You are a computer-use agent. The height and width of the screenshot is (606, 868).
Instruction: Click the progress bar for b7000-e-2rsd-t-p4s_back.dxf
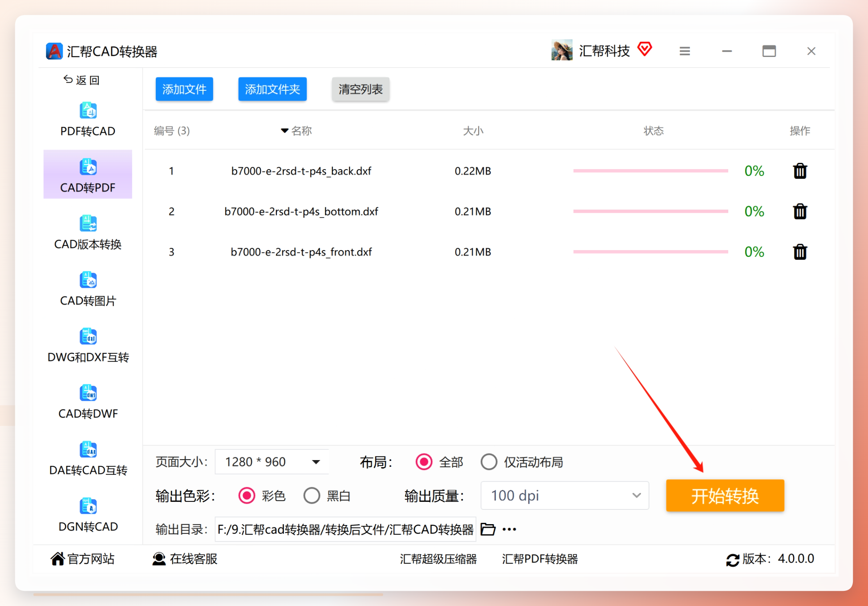pyautogui.click(x=650, y=171)
